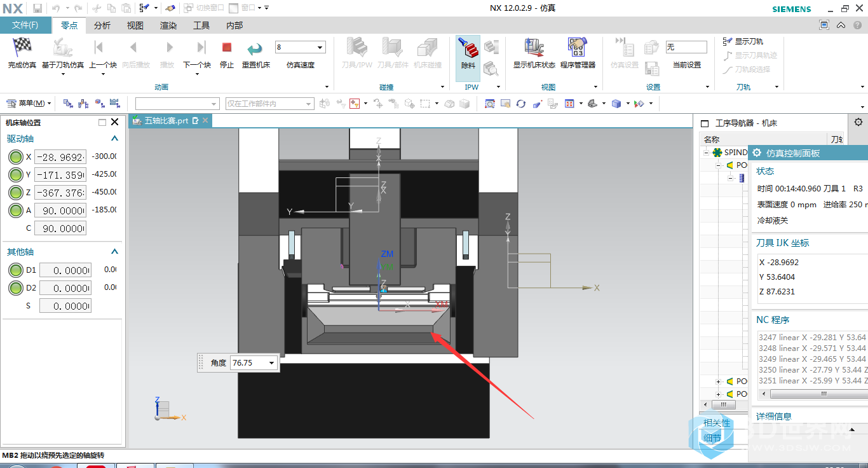Minimize the ribbon with chevron icon

[x=841, y=25]
